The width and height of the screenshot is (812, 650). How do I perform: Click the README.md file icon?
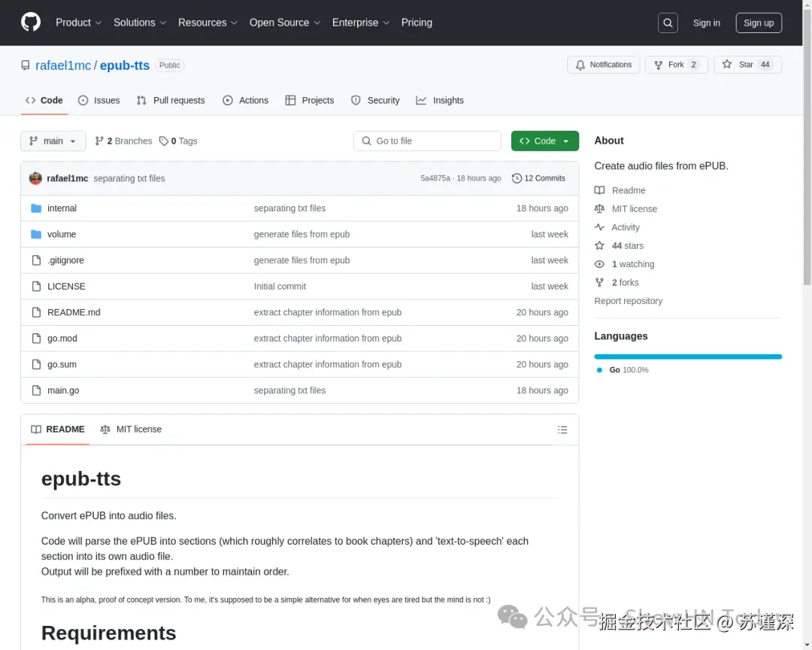pyautogui.click(x=36, y=312)
